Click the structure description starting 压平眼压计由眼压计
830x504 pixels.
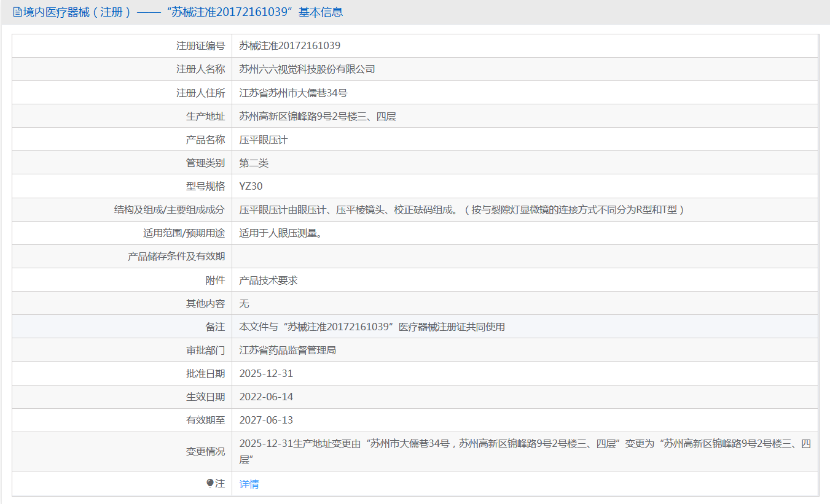462,209
